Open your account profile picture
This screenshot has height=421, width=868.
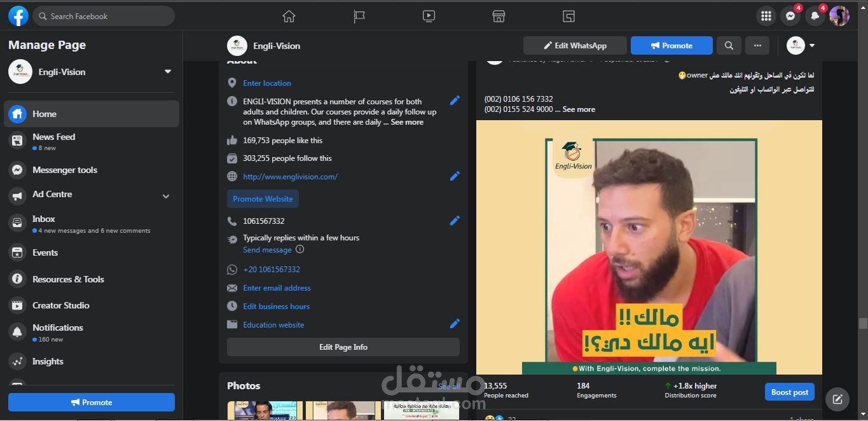tap(839, 16)
